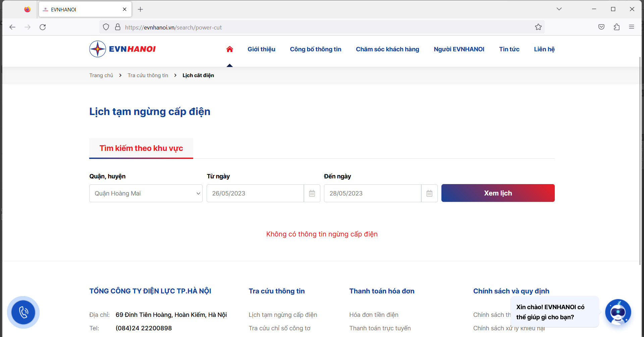This screenshot has width=644, height=337.
Task: Click the red home icon in navigation
Action: tap(229, 49)
